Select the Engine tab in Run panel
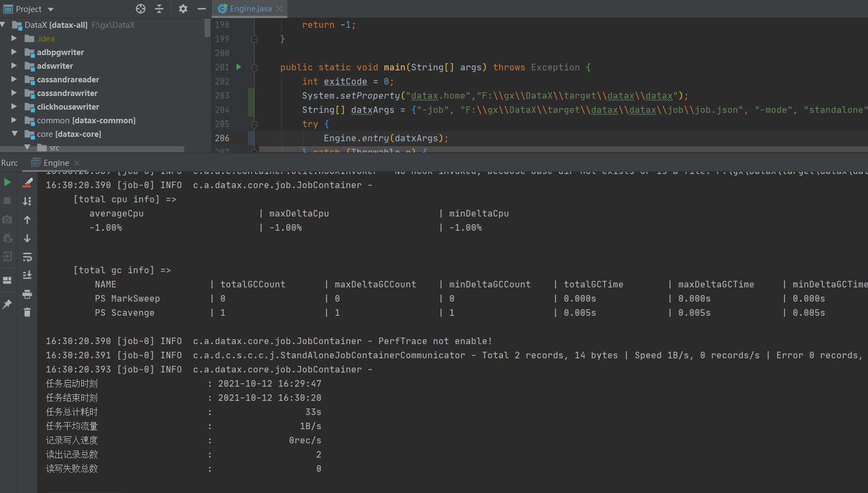Image resolution: width=868 pixels, height=493 pixels. tap(56, 163)
